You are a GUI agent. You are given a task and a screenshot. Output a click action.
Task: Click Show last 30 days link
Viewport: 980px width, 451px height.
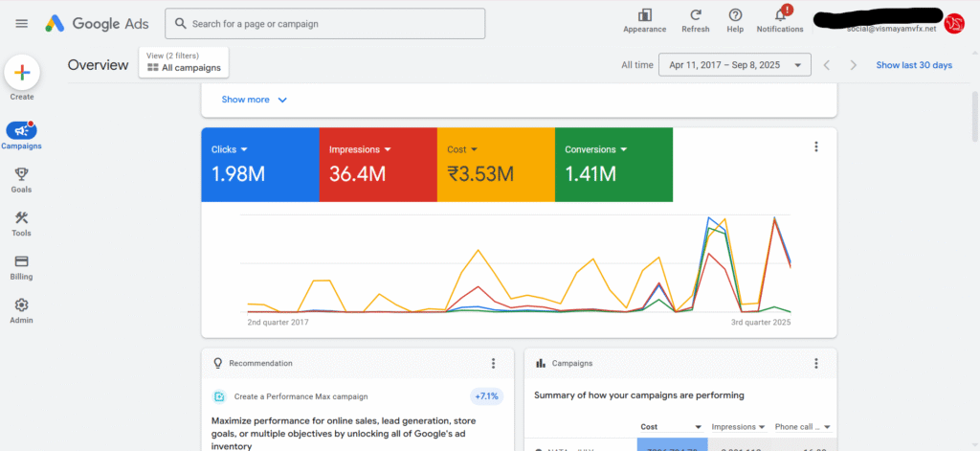tap(914, 65)
